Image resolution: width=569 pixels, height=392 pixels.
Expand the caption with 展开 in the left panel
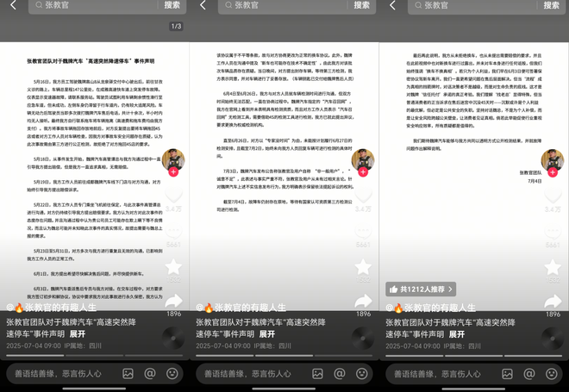pos(78,333)
